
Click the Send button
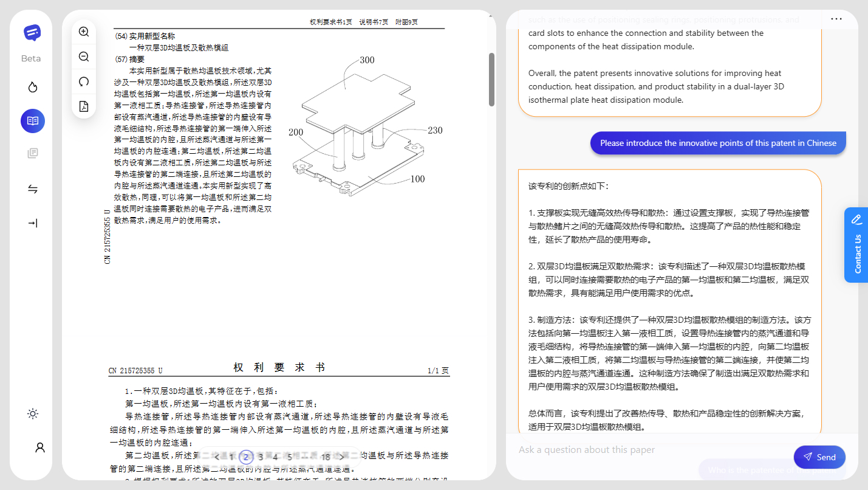(x=819, y=457)
